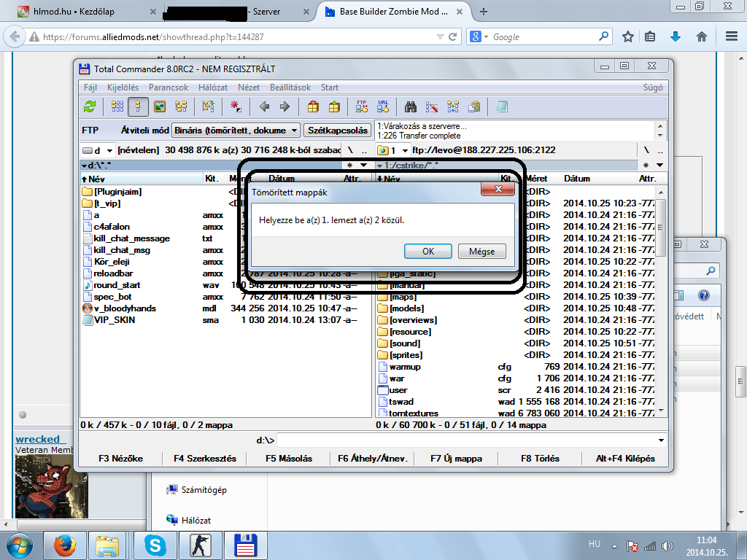Open Kijelölés menu
This screenshot has width=747, height=560.
point(123,87)
